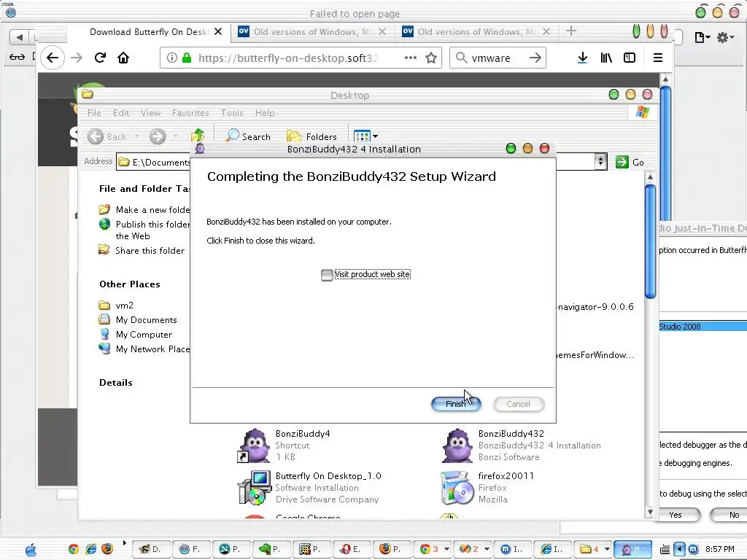The width and height of the screenshot is (747, 560).
Task: Open Tools menu in Desktop window
Action: coord(232,113)
